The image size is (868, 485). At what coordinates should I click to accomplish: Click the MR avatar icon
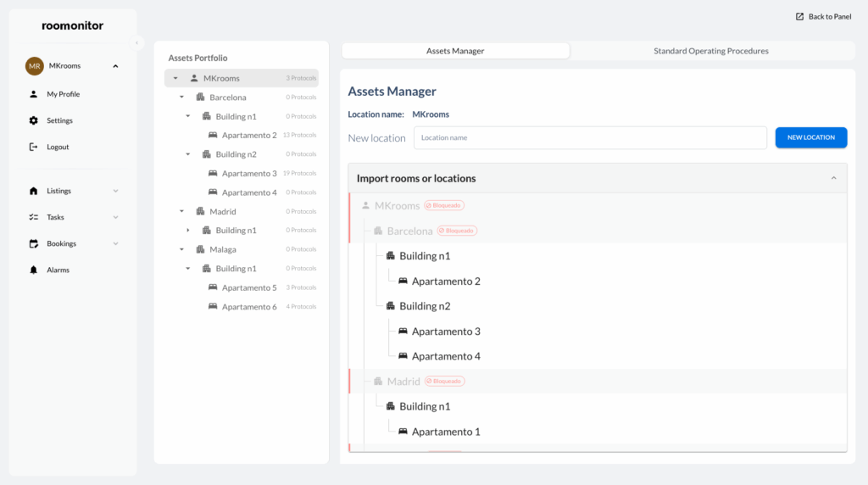[x=34, y=66]
